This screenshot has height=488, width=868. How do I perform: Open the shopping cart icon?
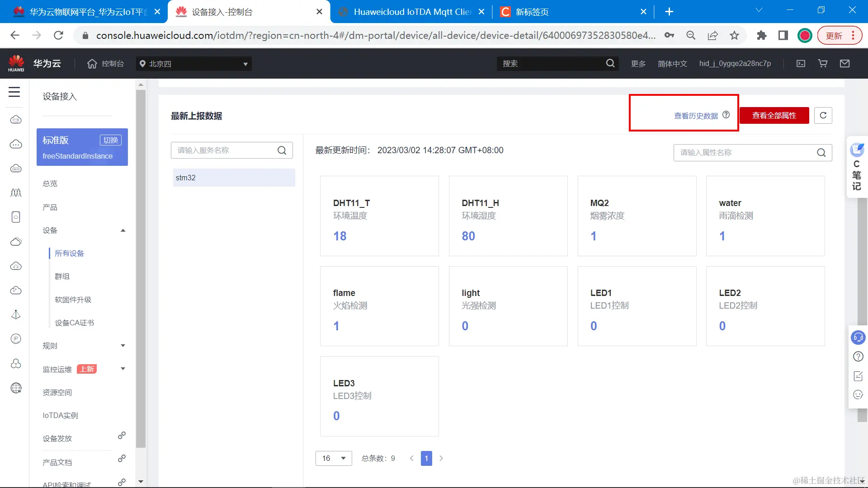pyautogui.click(x=823, y=64)
